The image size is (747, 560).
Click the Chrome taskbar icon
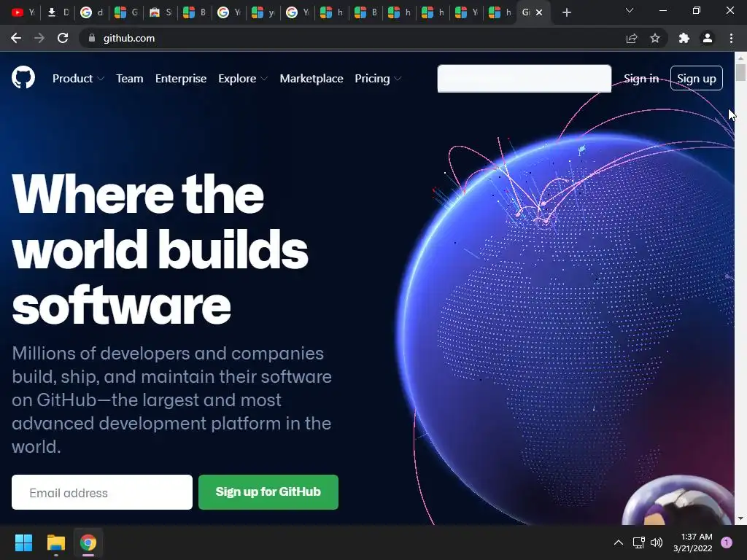point(88,542)
